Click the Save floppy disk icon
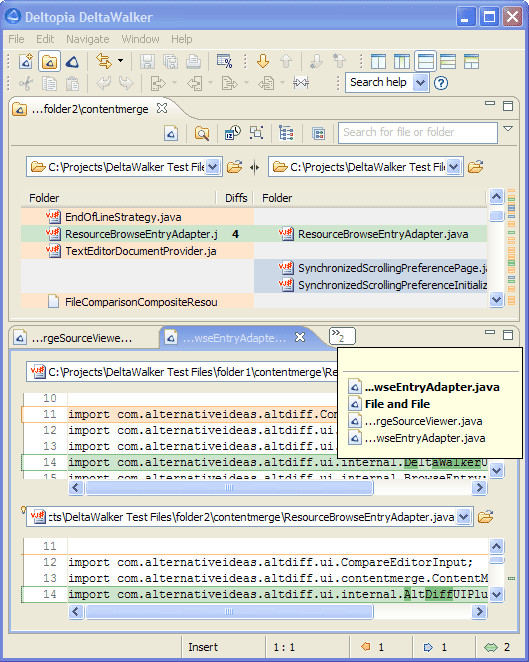Screen dimensions: 529x662 tap(147, 62)
